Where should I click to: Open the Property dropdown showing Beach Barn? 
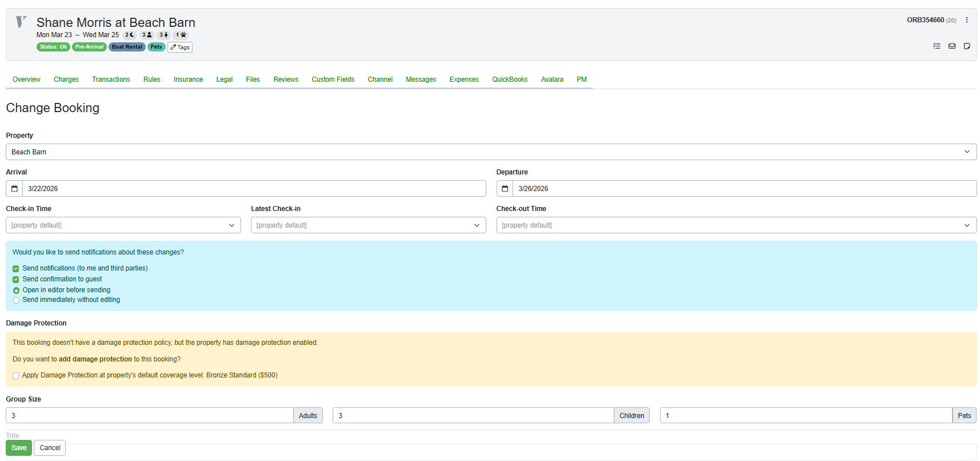coord(491,152)
